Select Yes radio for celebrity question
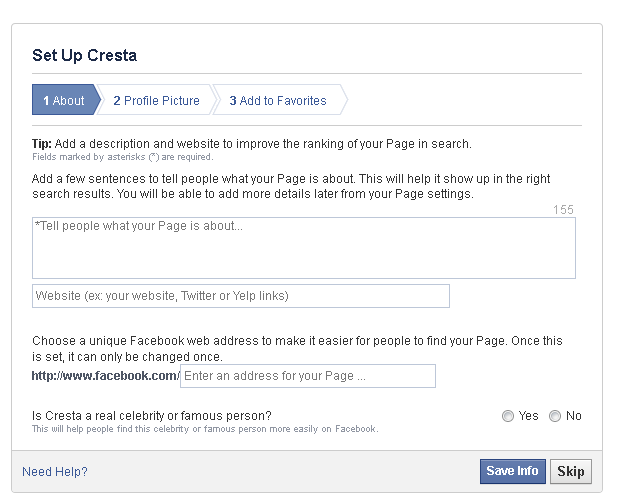Image resolution: width=621 pixels, height=498 pixels. [508, 416]
